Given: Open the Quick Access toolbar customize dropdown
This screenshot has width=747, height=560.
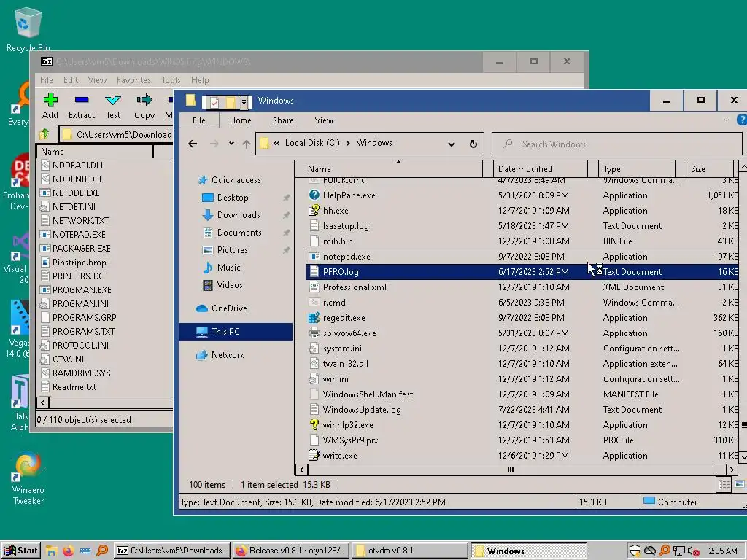Looking at the screenshot, I should tap(244, 102).
